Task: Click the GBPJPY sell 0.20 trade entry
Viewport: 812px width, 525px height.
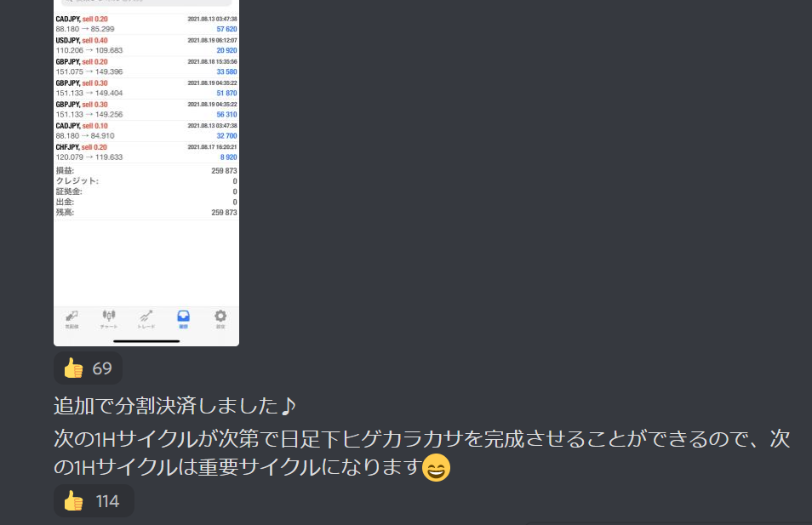Action: pyautogui.click(x=146, y=66)
